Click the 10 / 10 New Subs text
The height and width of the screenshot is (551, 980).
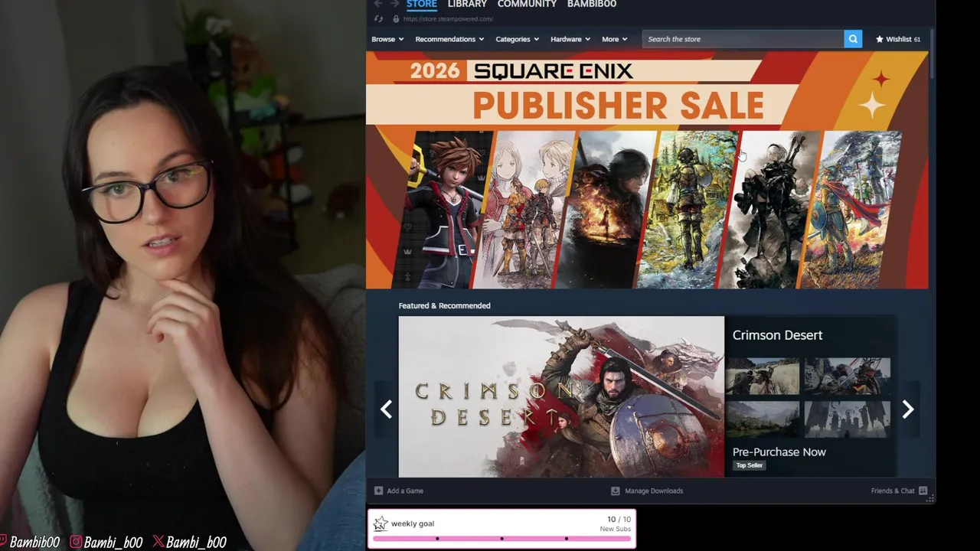coord(615,523)
